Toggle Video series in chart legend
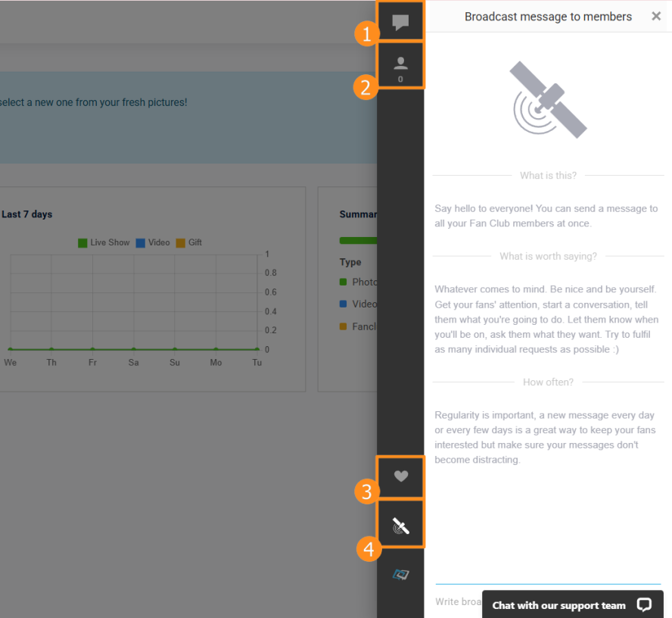The width and height of the screenshot is (672, 618). pos(152,242)
